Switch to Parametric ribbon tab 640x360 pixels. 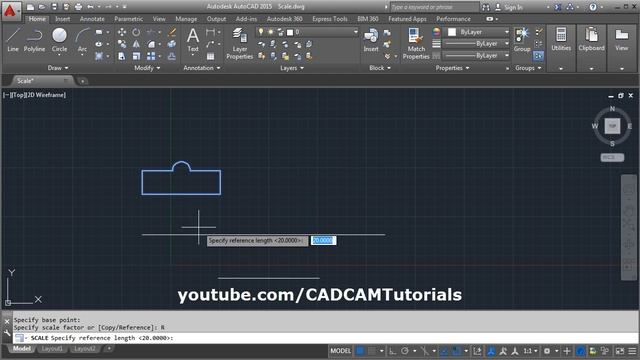coord(129,19)
